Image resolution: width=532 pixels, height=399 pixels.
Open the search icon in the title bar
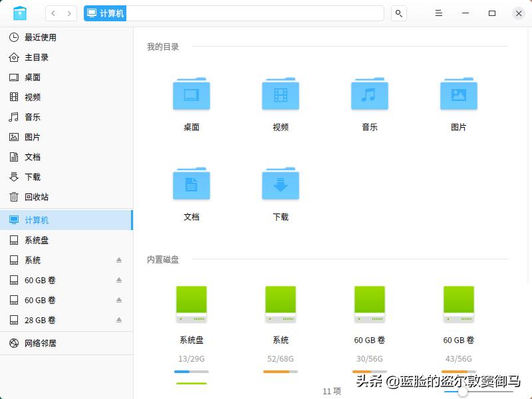pos(398,13)
